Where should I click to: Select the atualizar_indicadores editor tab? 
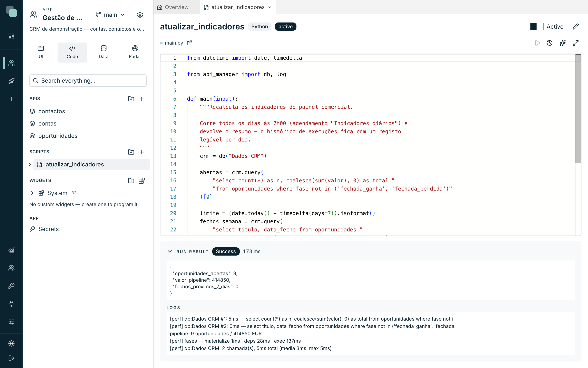(x=238, y=7)
